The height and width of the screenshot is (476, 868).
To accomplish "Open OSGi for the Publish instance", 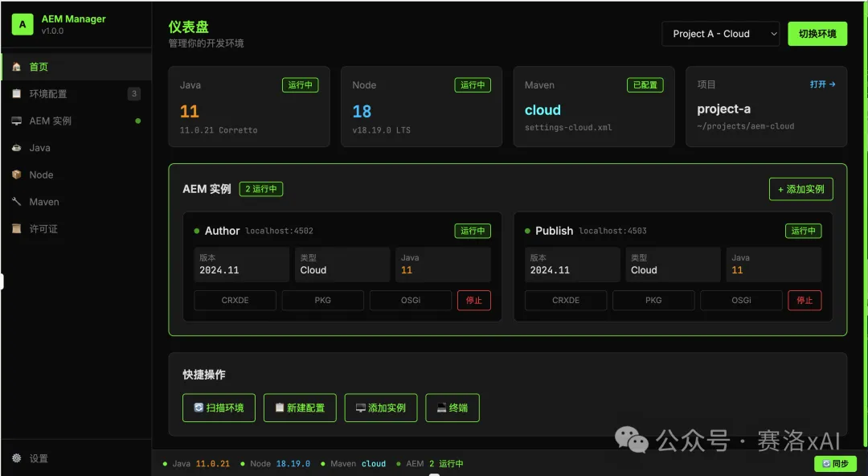I will click(x=741, y=300).
